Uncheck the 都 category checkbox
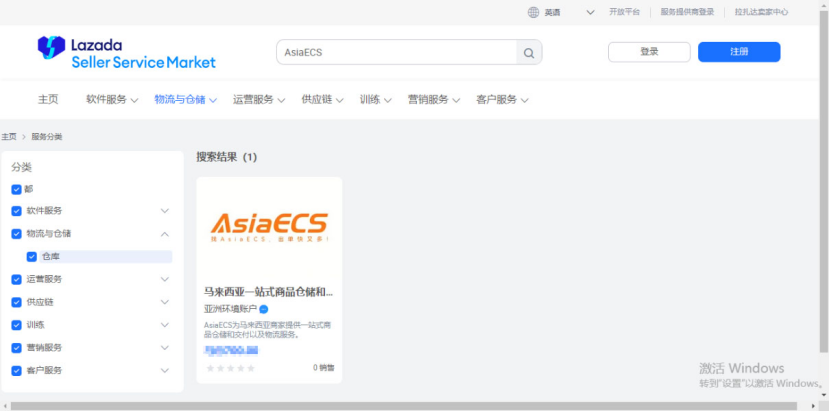This screenshot has height=411, width=829. (16, 189)
